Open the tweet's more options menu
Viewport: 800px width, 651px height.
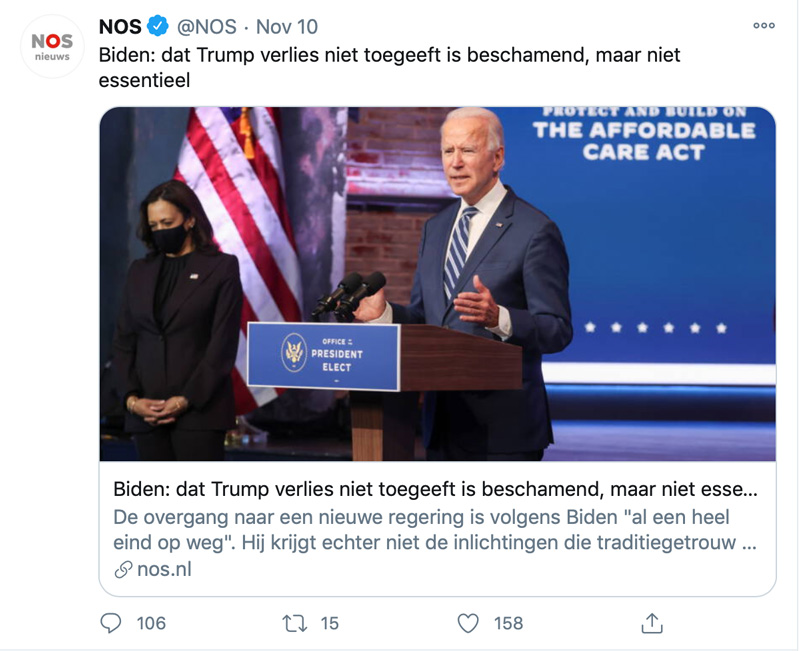coord(764,26)
